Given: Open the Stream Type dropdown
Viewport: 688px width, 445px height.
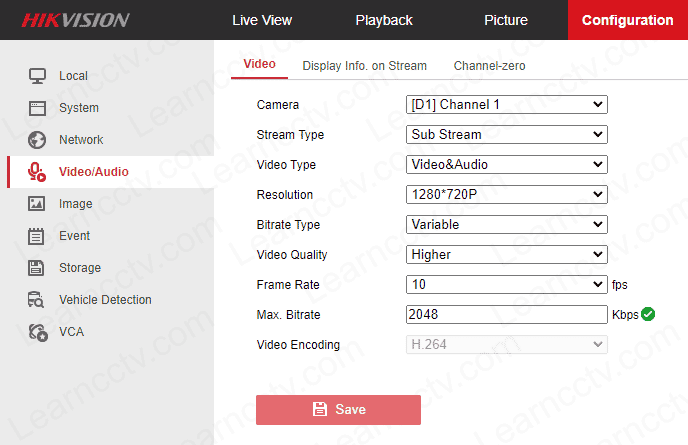Looking at the screenshot, I should pos(506,134).
